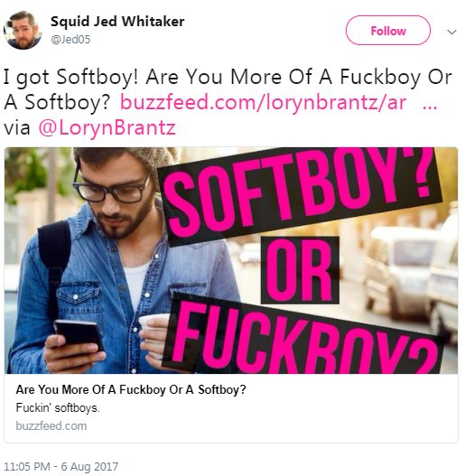
Task: Click the pink SOFTBOY? banner in preview image
Action: 299,194
